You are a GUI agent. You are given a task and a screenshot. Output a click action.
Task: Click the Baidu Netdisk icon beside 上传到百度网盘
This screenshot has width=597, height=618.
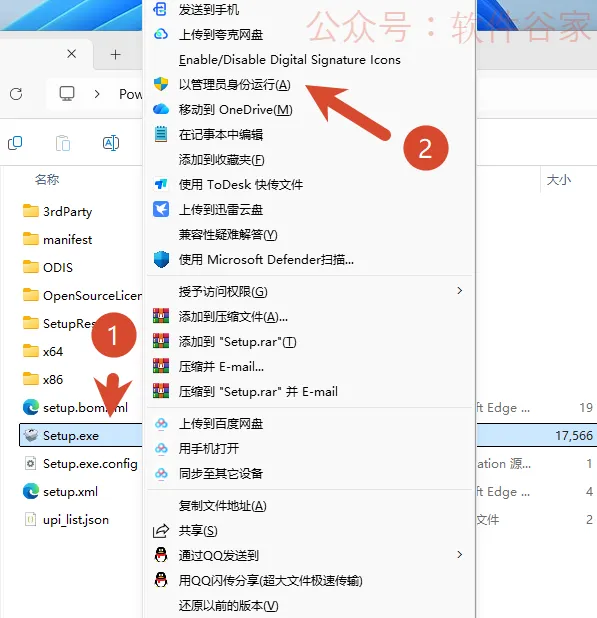coord(161,424)
